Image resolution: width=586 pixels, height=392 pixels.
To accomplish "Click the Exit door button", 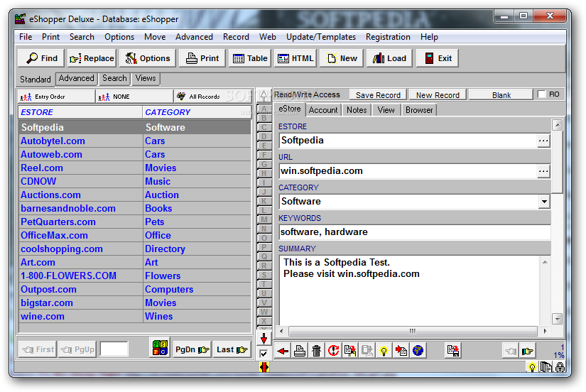I will point(438,58).
